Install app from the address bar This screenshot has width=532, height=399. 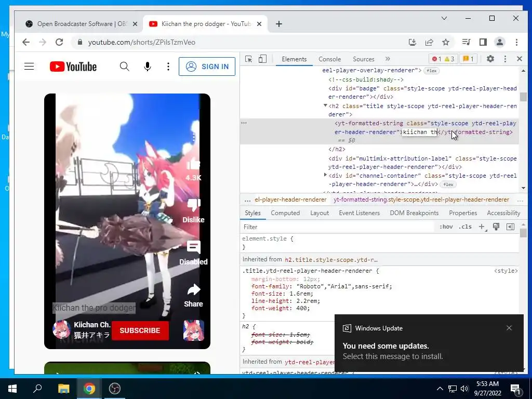tap(412, 42)
